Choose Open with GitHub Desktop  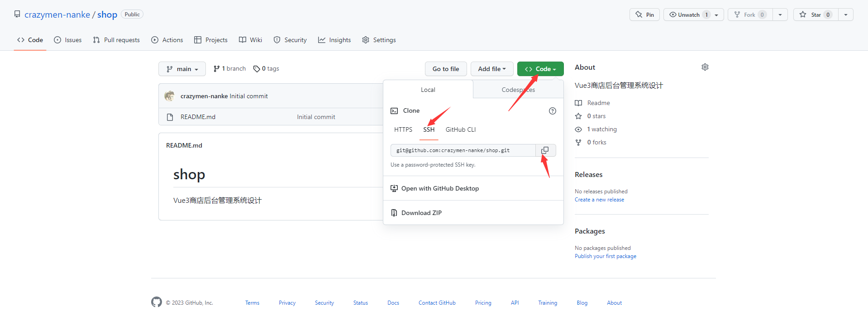[473, 188]
